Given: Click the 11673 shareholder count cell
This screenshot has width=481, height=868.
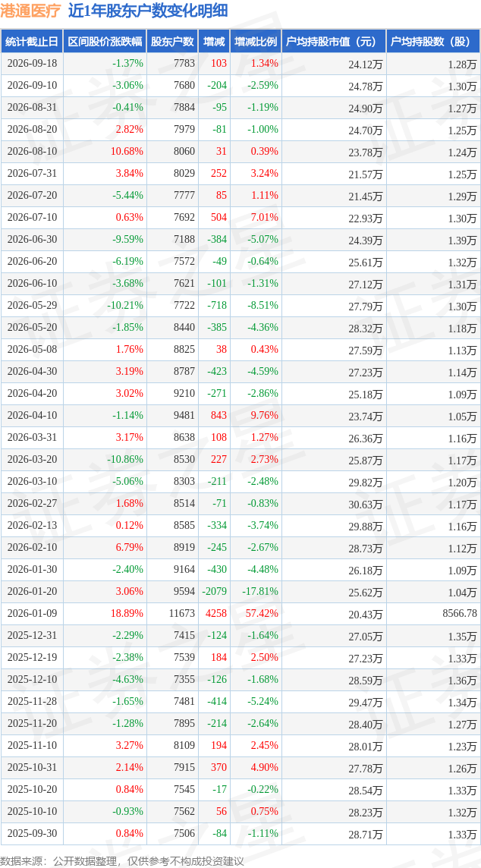Looking at the screenshot, I should [x=181, y=614].
